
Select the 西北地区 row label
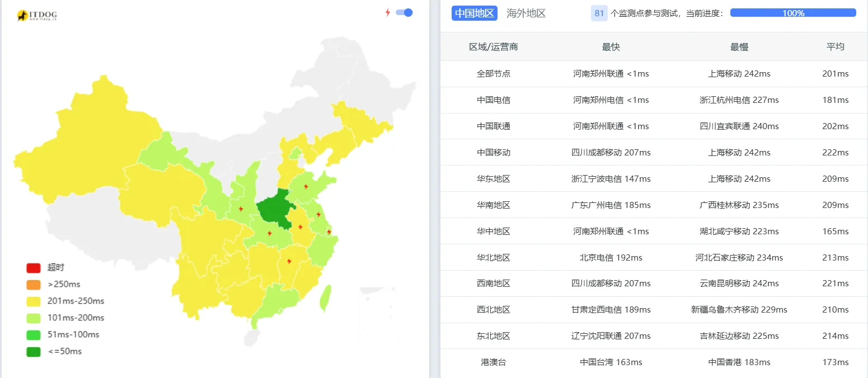pos(494,310)
